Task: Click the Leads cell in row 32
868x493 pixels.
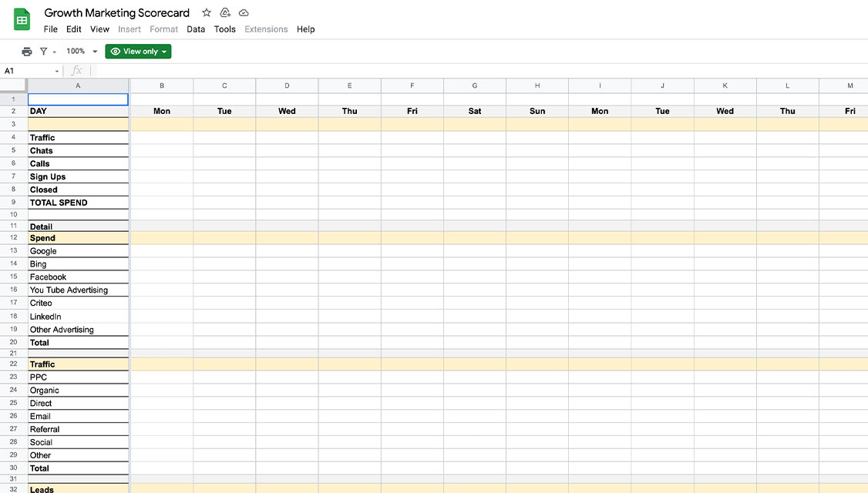Action: tap(78, 489)
